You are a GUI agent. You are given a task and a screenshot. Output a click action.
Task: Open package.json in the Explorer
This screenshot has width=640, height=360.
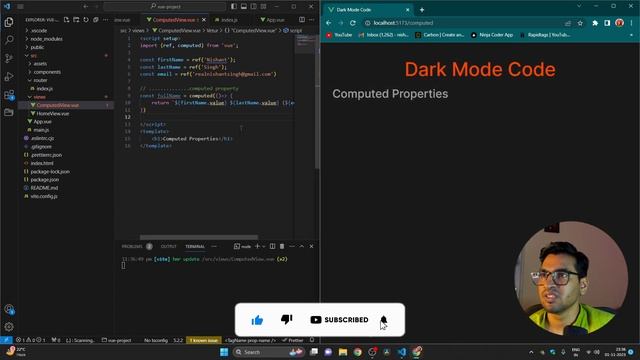(44, 180)
